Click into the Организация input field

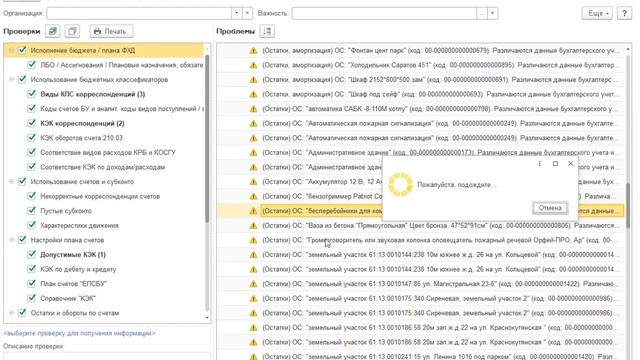(x=139, y=13)
